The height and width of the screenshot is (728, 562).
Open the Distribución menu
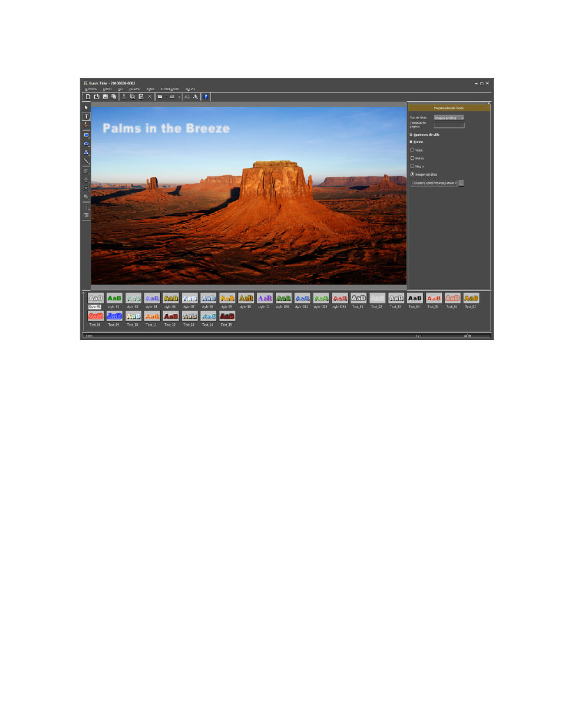pos(170,89)
